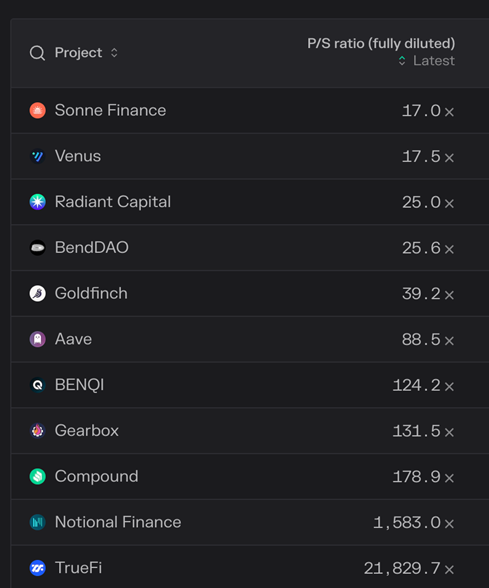Click the Goldfinch bird logo icon
The width and height of the screenshot is (489, 588).
(x=38, y=293)
